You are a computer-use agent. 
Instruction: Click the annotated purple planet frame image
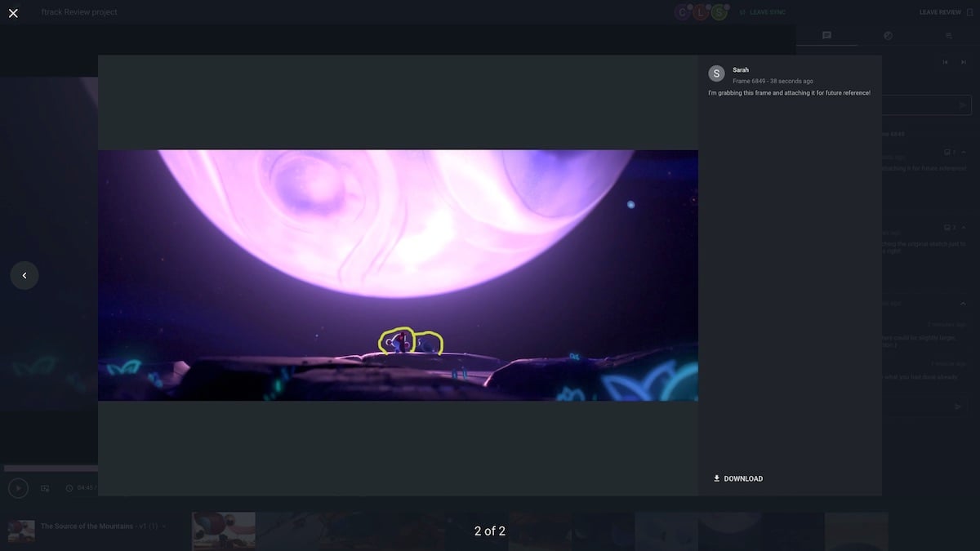tap(398, 275)
